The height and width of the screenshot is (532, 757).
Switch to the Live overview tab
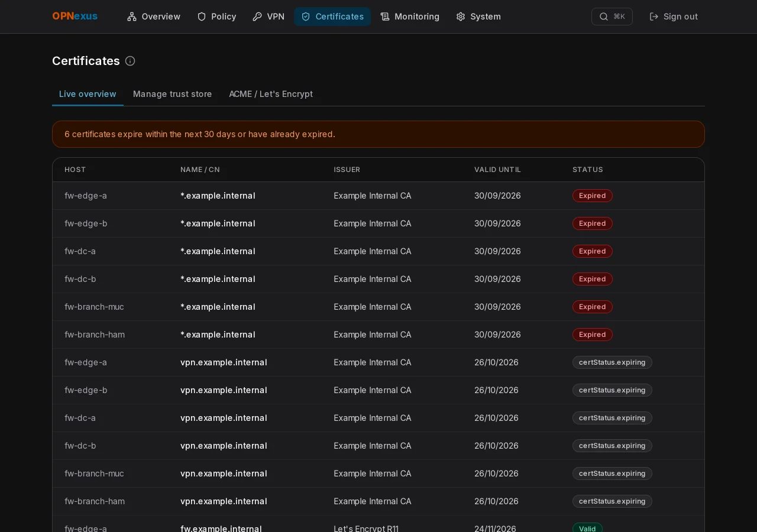[x=88, y=94]
